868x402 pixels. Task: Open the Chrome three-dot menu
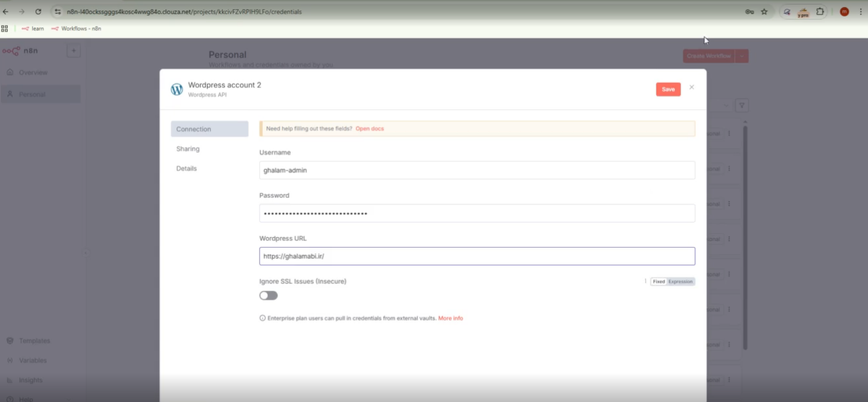click(861, 12)
